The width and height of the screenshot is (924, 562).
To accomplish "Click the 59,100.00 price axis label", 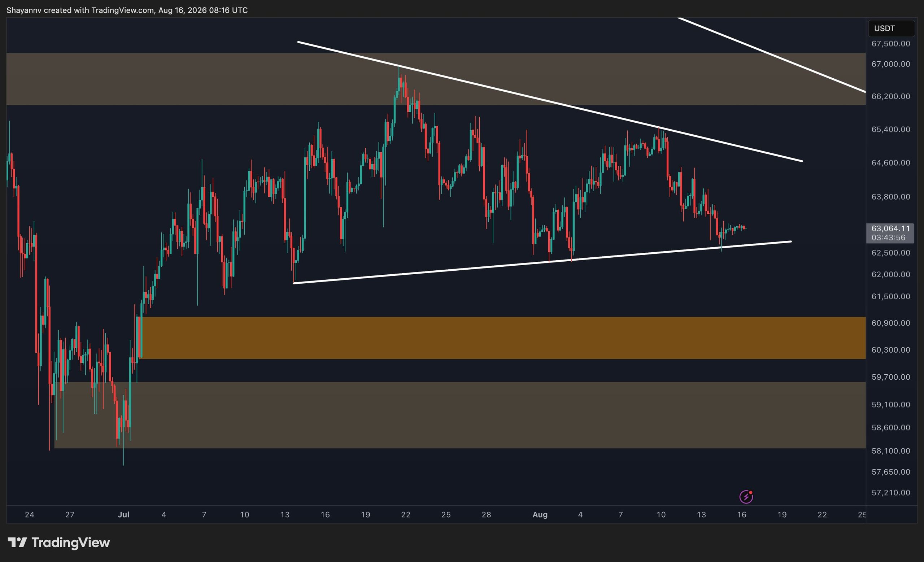I will (891, 405).
